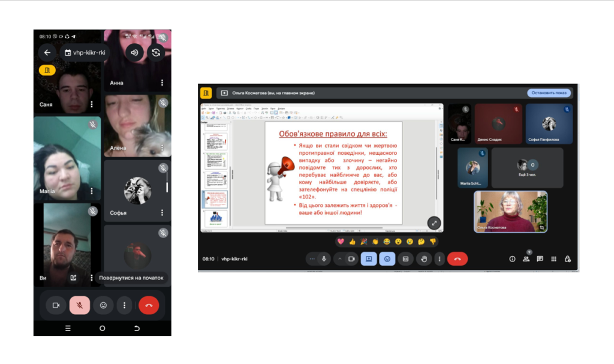
Task: Open three-dot menu on Анна's tile
Action: click(x=162, y=83)
